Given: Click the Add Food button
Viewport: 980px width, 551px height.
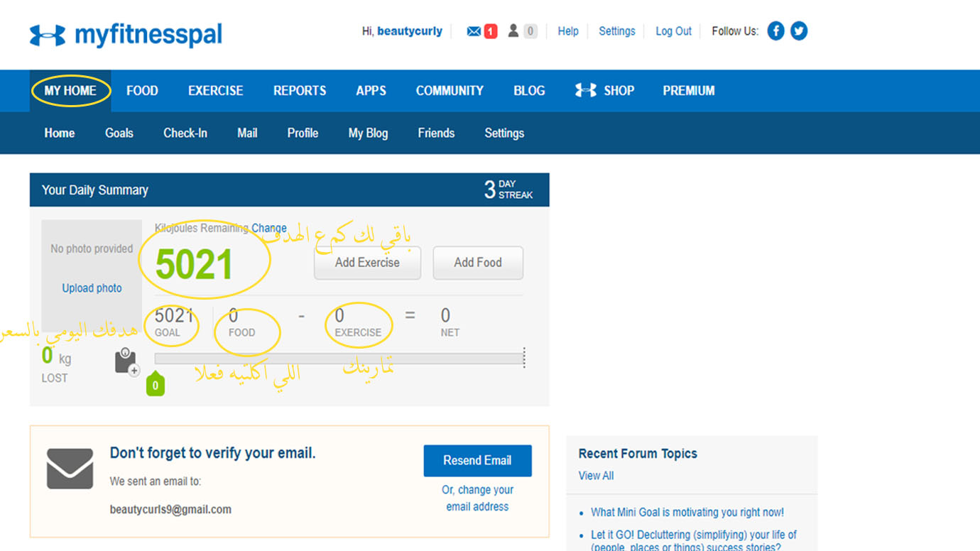Looking at the screenshot, I should (478, 263).
